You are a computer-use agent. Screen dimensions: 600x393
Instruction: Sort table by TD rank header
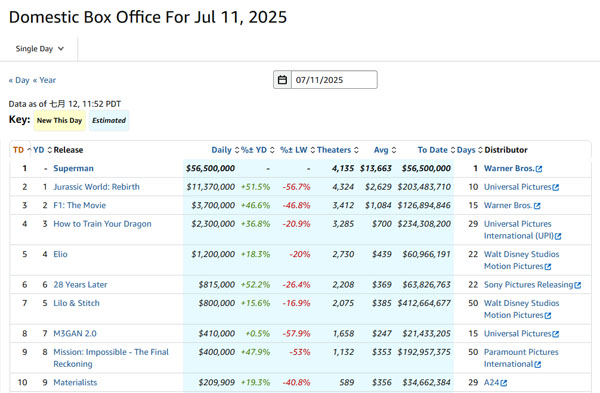tap(18, 150)
